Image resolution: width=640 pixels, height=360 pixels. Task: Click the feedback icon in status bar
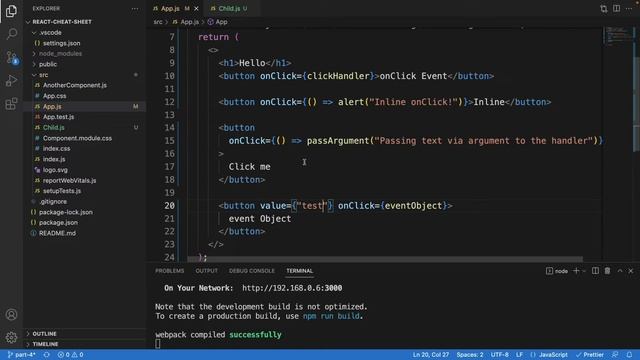tap(615, 355)
